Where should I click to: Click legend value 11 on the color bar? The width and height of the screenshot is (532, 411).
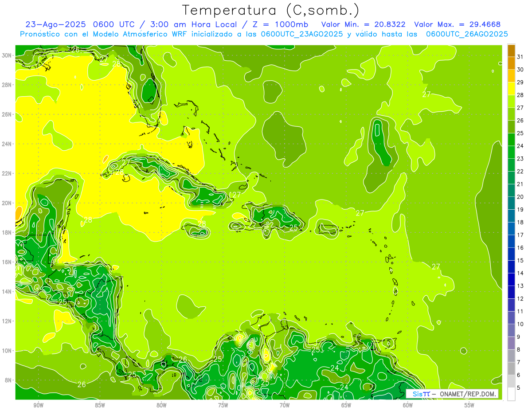point(520,311)
